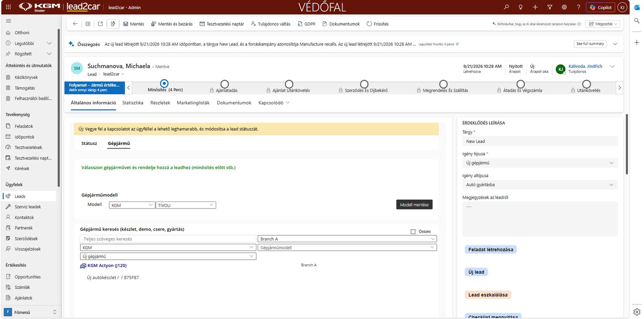Open the lightbulb assistant icon

[521, 7]
